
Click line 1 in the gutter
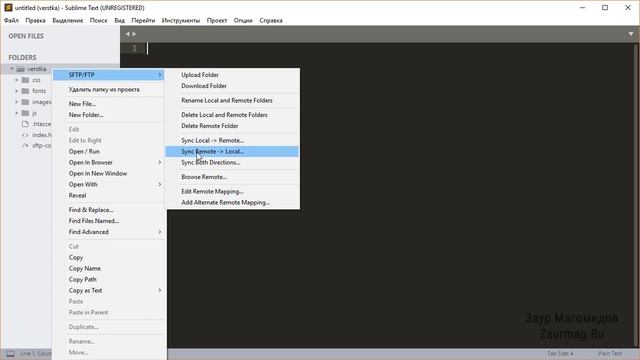point(134,49)
